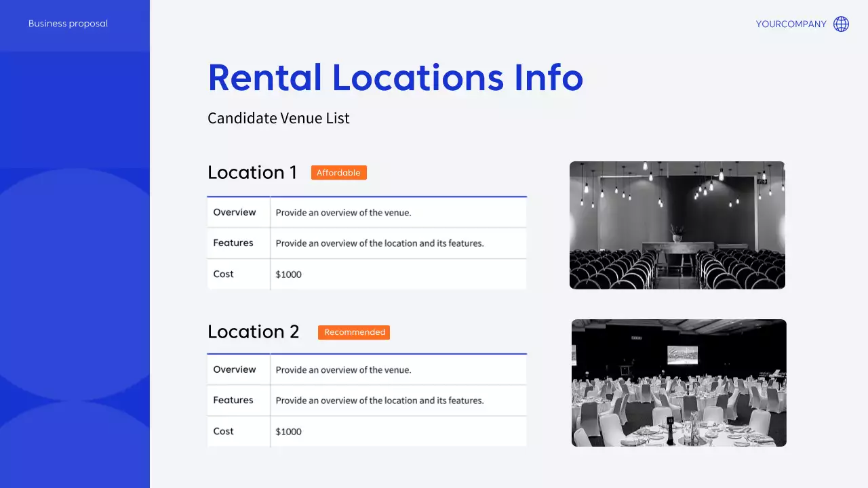The width and height of the screenshot is (868, 488).
Task: Click the orange Affordable badge
Action: pos(338,173)
